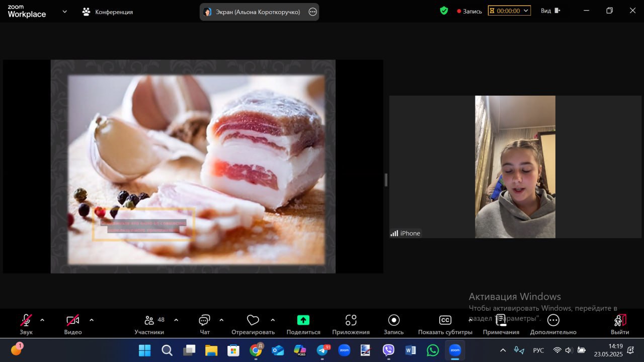Viewport: 644px width, 362px height.
Task: Select iPhone participant video tile
Action: tap(515, 167)
